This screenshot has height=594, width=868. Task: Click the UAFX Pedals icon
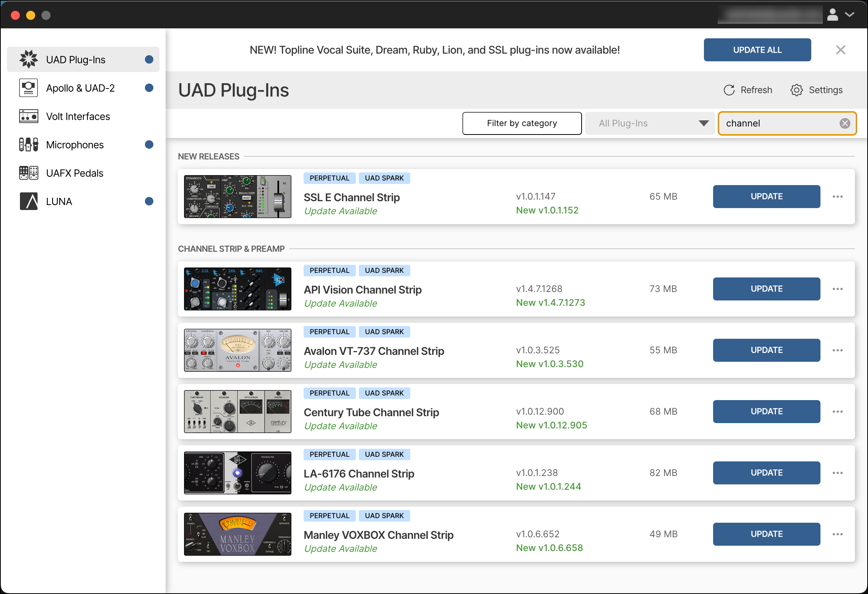point(29,173)
